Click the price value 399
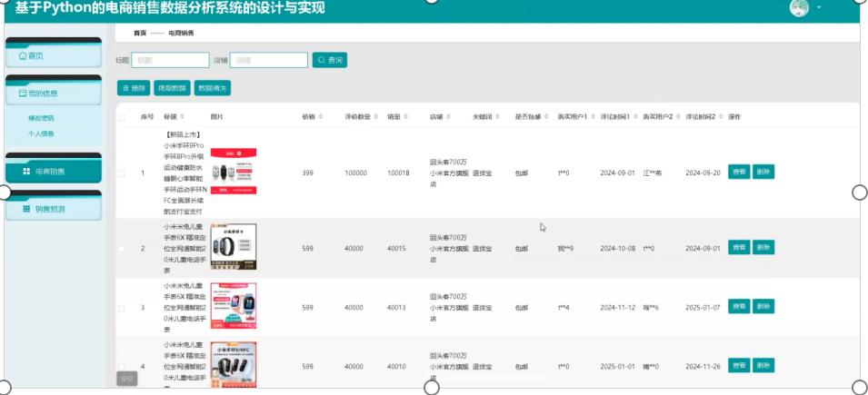 (307, 173)
